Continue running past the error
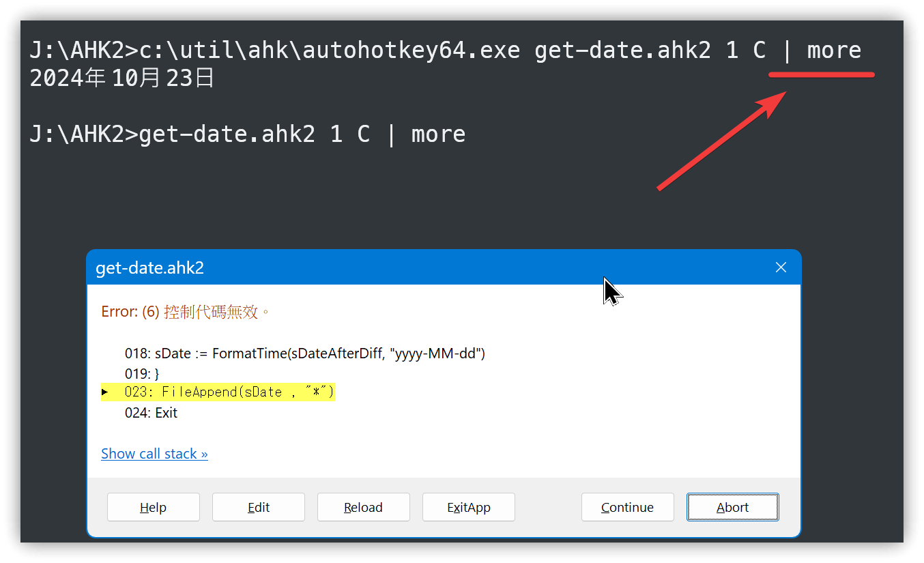 click(x=627, y=507)
